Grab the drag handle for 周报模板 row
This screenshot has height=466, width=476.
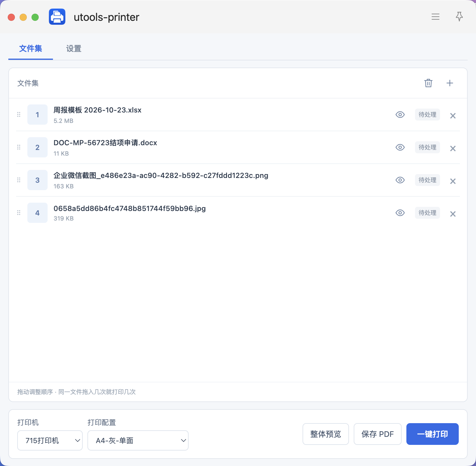(19, 115)
